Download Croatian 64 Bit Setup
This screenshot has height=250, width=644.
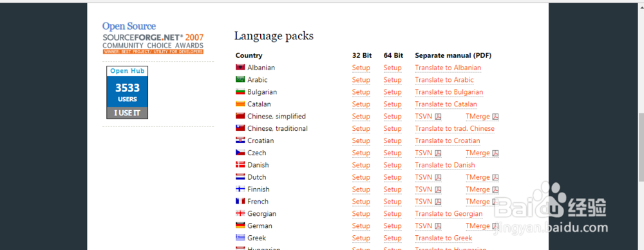pos(392,140)
